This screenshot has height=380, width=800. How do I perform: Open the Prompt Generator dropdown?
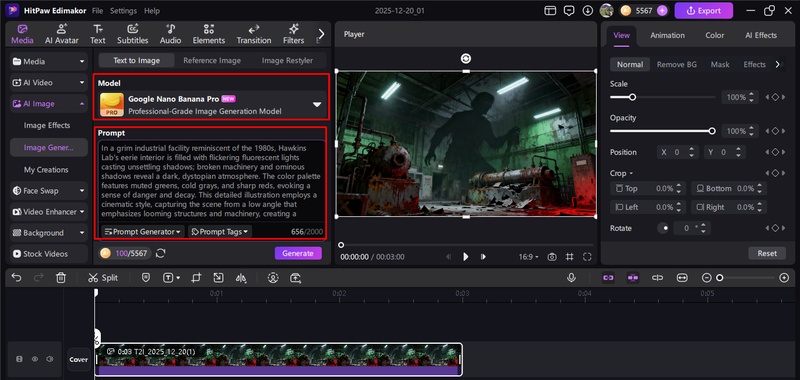point(142,232)
